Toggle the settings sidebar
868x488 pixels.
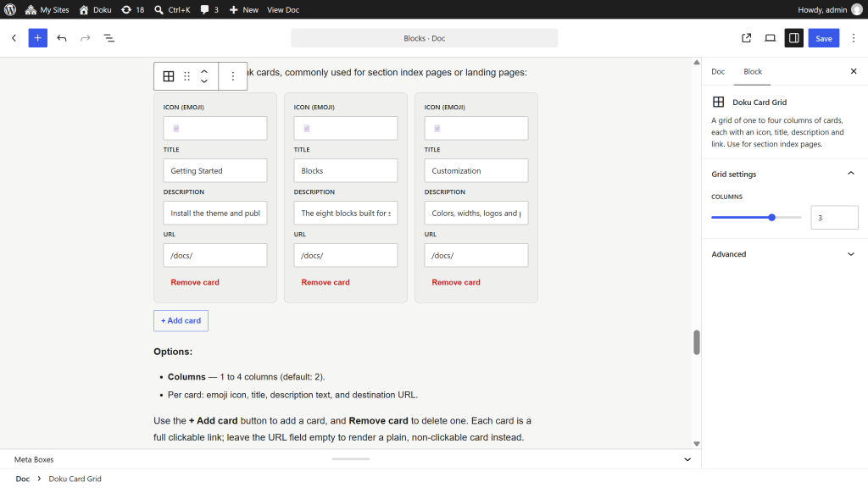pos(793,38)
